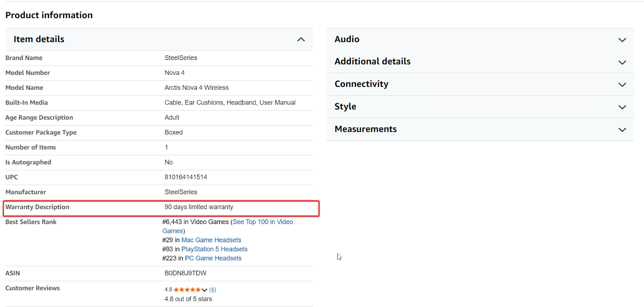Click the (4) customer reviews count
The width and height of the screenshot is (644, 307).
[213, 290]
